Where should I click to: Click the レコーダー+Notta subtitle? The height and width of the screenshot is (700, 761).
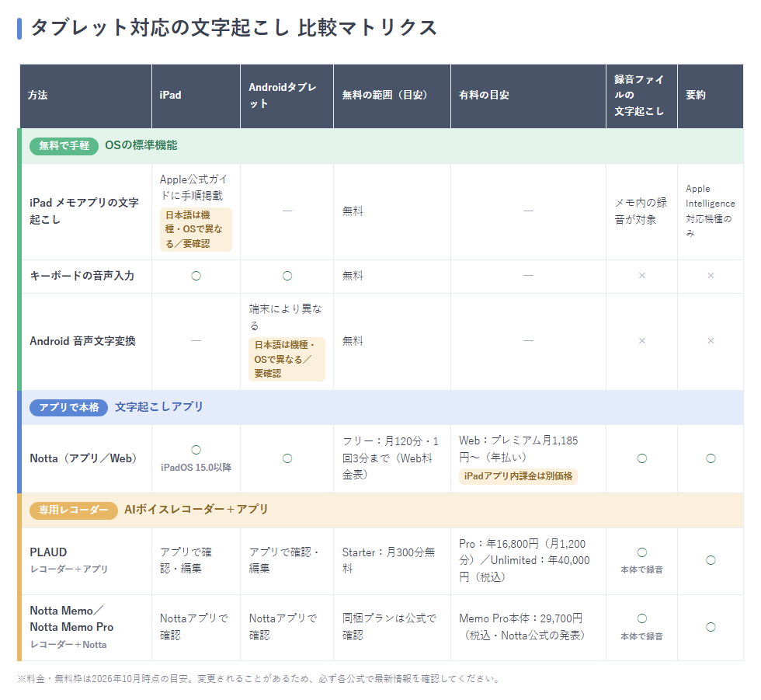[68, 645]
